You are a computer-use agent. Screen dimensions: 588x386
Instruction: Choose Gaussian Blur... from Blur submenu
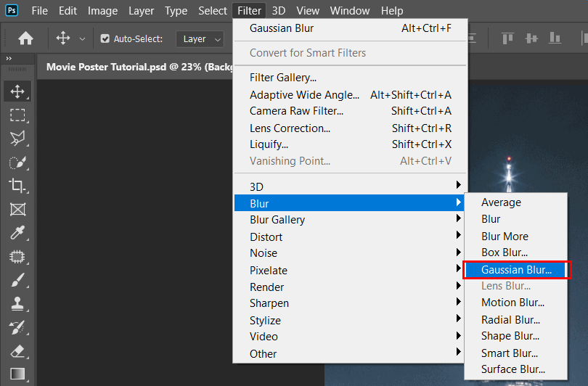click(x=516, y=270)
